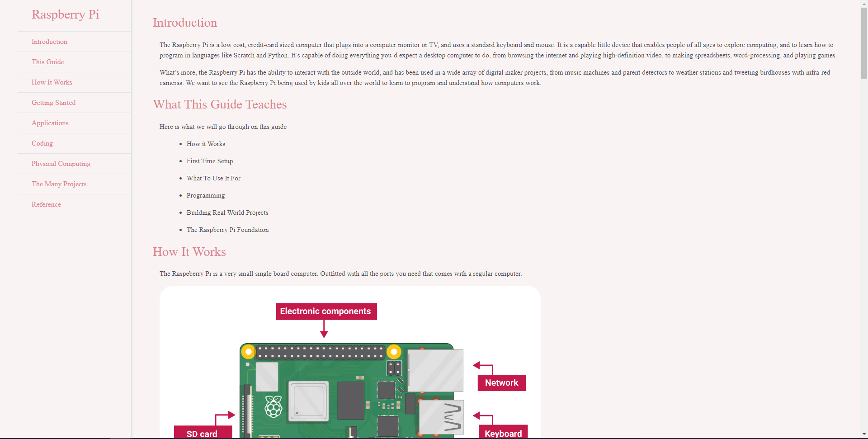The height and width of the screenshot is (439, 868).
Task: Click the Electronic components label on the diagram
Action: 325,311
